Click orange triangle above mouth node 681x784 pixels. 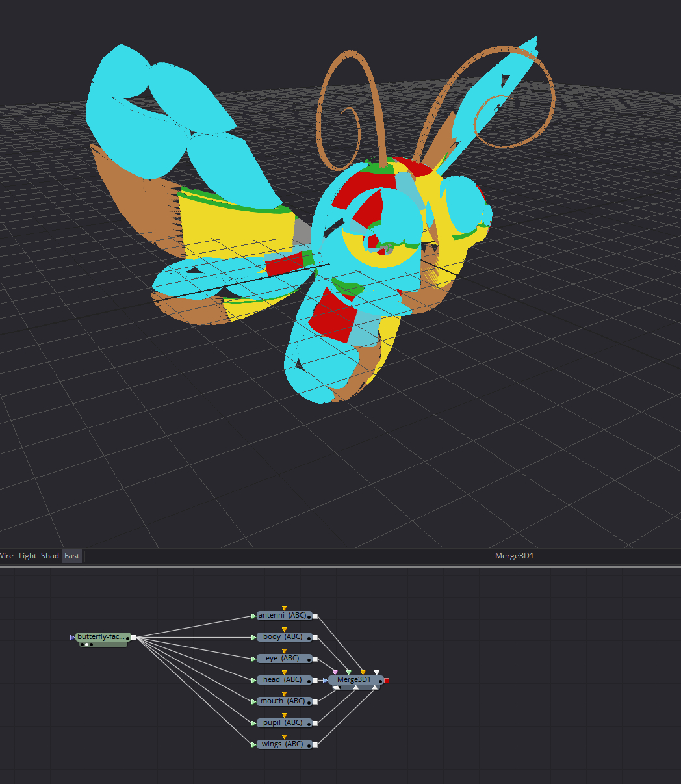point(284,694)
